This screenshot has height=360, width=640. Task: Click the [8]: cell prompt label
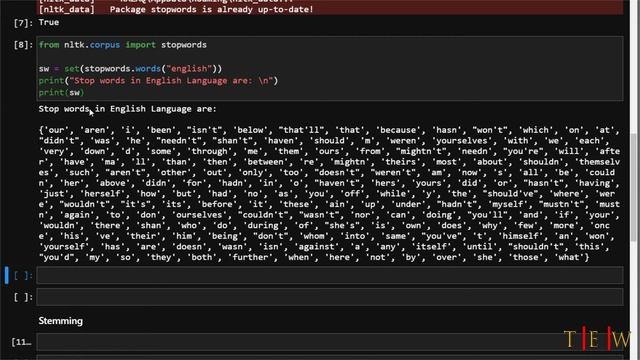click(x=23, y=45)
